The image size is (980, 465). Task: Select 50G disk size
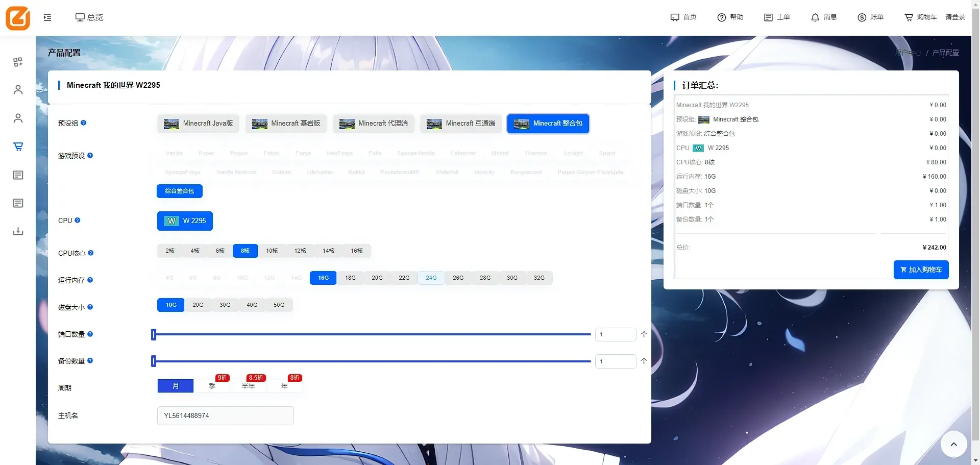click(279, 305)
